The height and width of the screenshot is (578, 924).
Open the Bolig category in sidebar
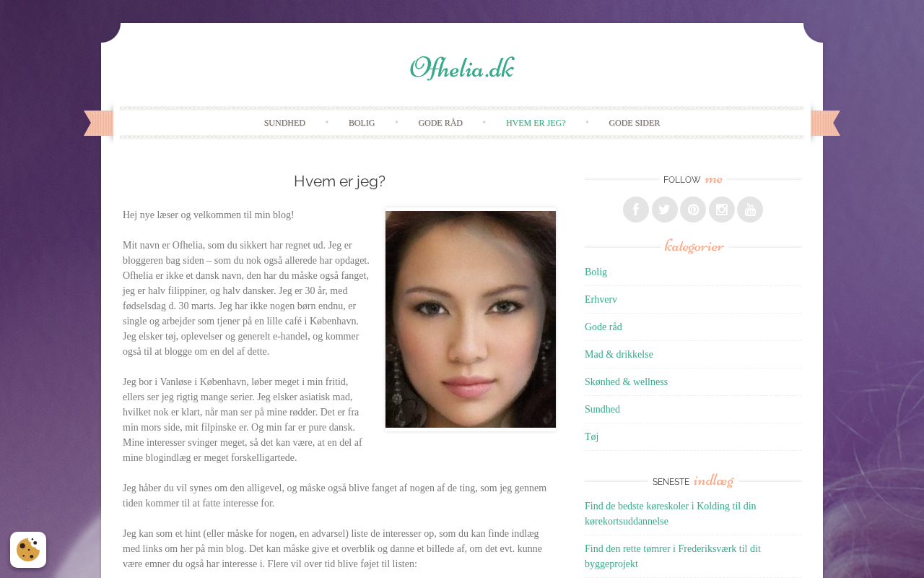pyautogui.click(x=596, y=272)
